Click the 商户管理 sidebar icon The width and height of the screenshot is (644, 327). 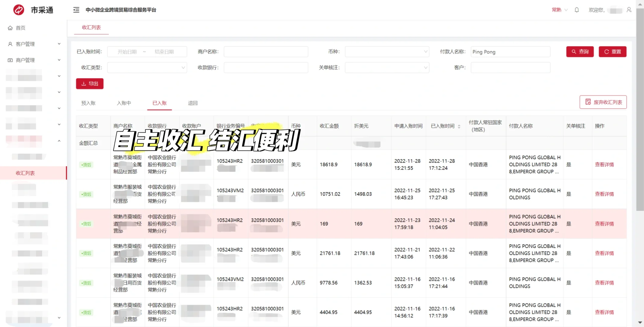[10, 60]
